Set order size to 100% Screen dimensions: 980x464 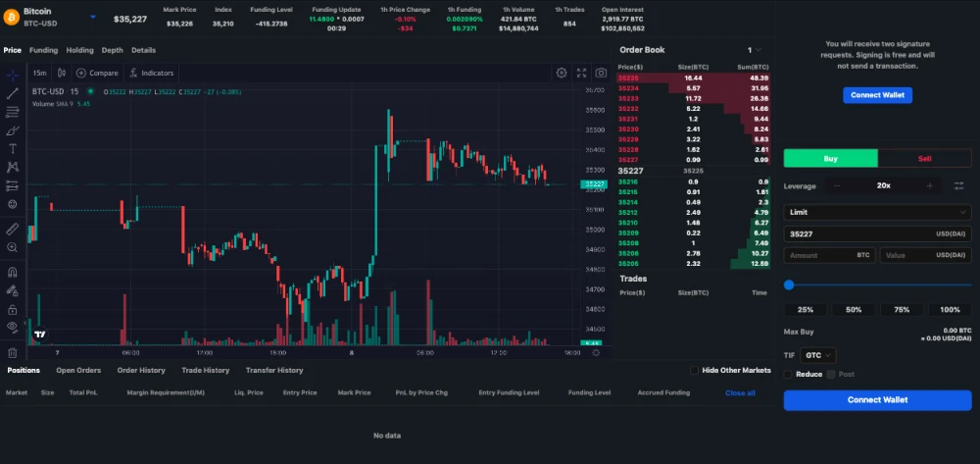[950, 310]
